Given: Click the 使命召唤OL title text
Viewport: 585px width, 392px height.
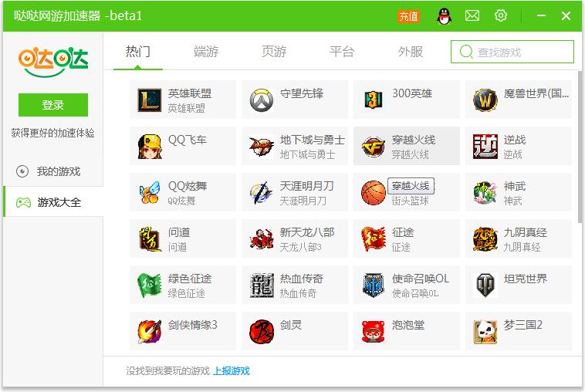Looking at the screenshot, I should pyautogui.click(x=421, y=279).
